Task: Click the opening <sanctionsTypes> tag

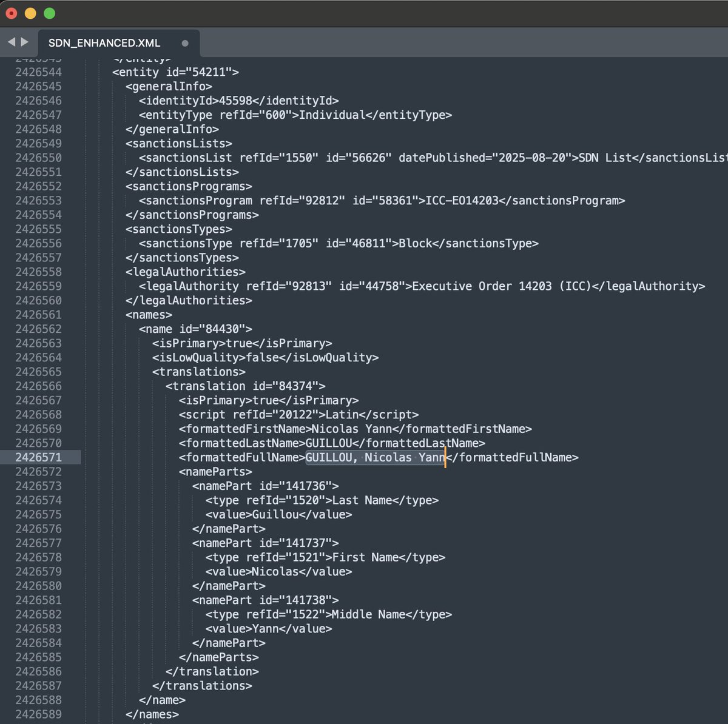Action: coord(179,229)
